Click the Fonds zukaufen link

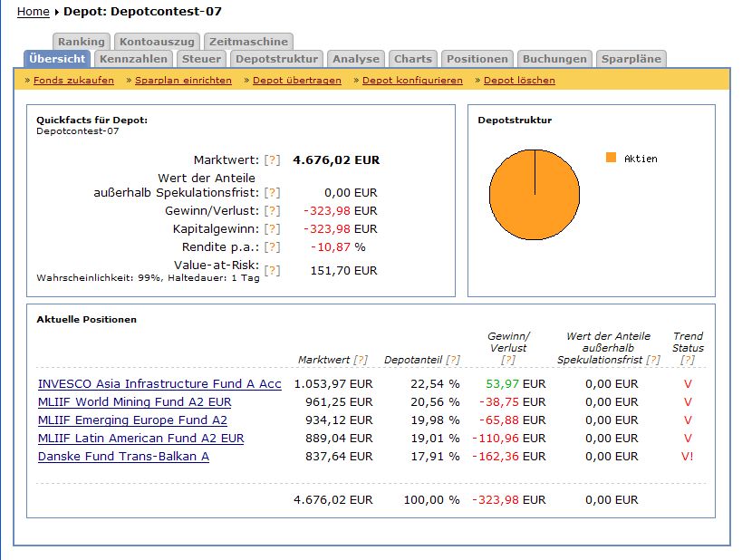(73, 81)
